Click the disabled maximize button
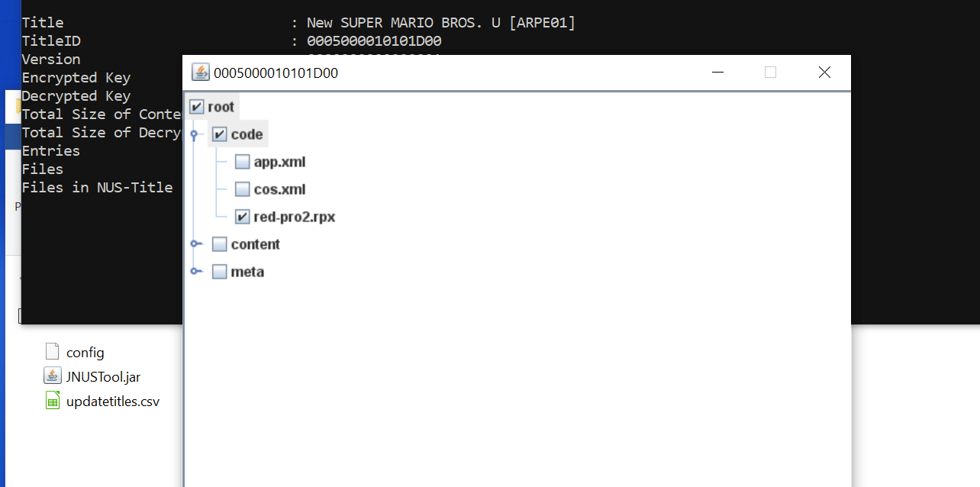The height and width of the screenshot is (487, 980). point(770,73)
